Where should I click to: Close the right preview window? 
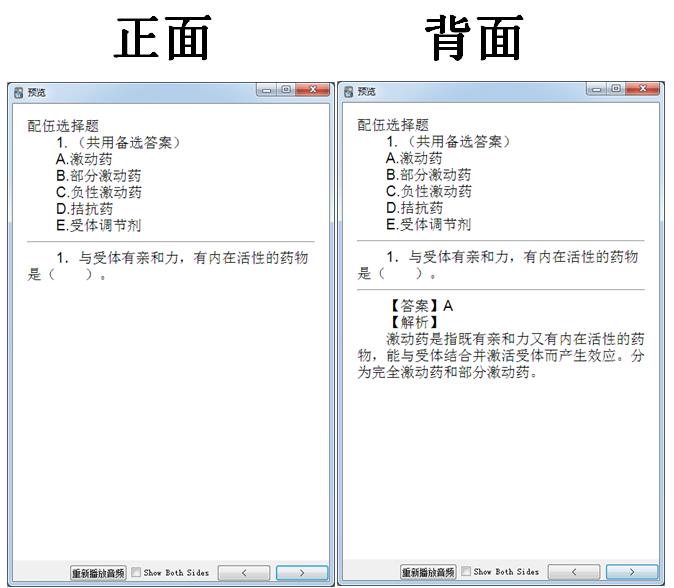643,89
